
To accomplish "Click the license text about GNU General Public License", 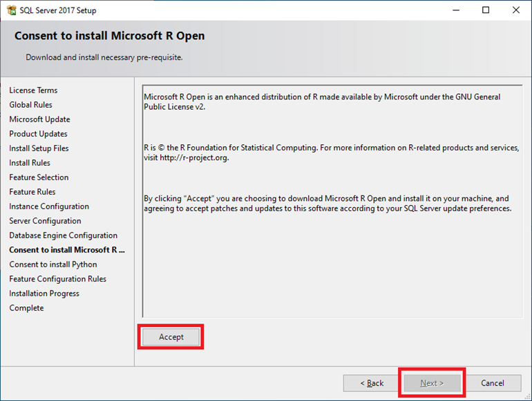I will pyautogui.click(x=322, y=101).
